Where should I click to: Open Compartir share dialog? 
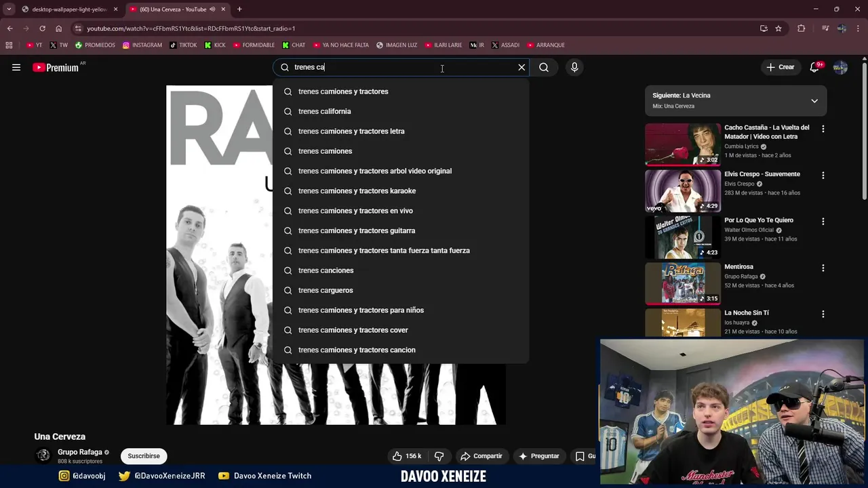481,456
